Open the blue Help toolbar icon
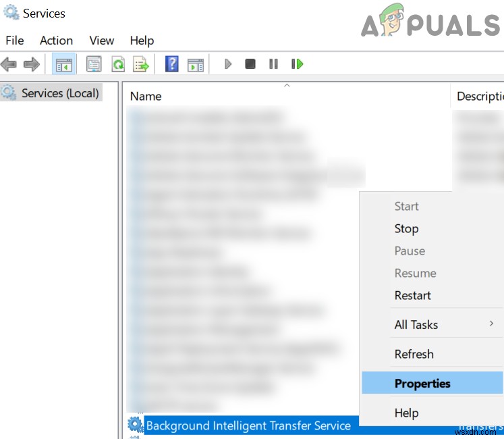The image size is (504, 439). click(x=171, y=63)
